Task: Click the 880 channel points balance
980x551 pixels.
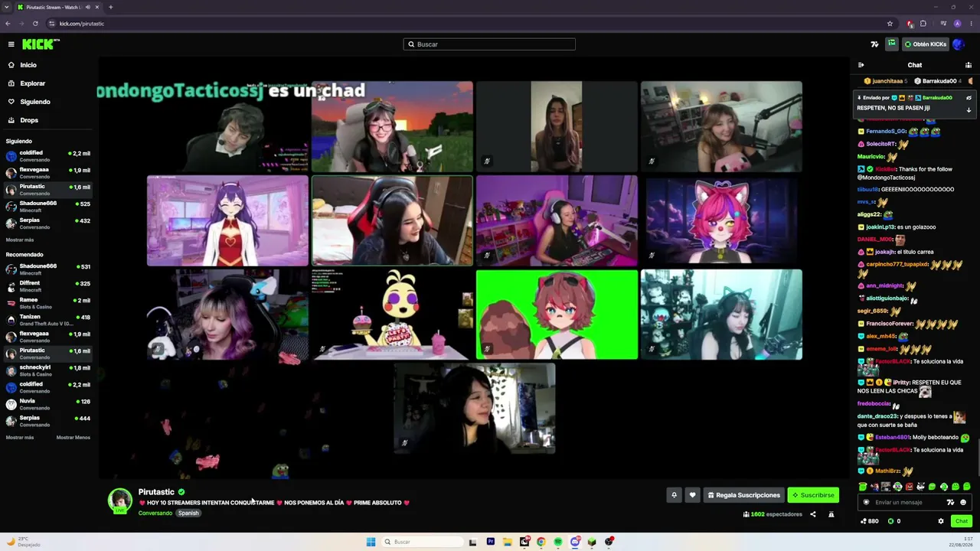Action: click(x=870, y=521)
